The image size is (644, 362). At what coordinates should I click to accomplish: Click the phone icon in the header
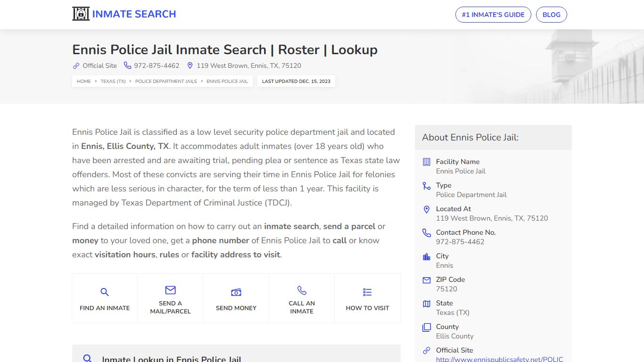127,66
